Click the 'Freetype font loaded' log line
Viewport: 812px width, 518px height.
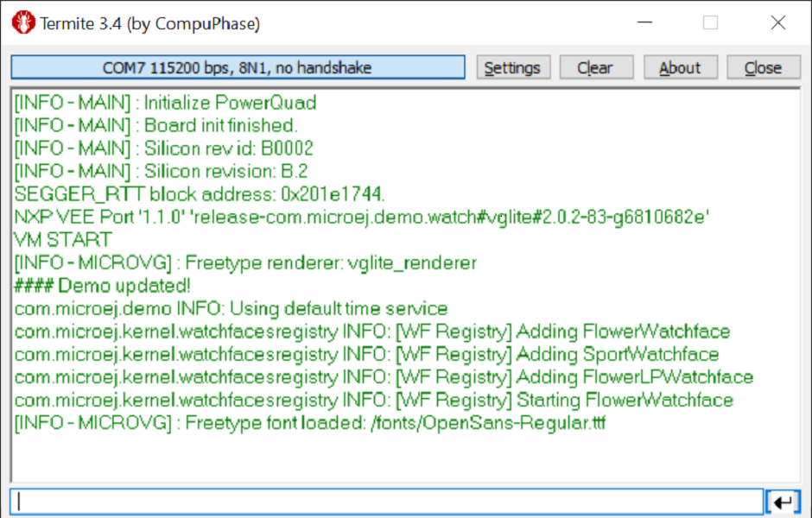(x=310, y=423)
